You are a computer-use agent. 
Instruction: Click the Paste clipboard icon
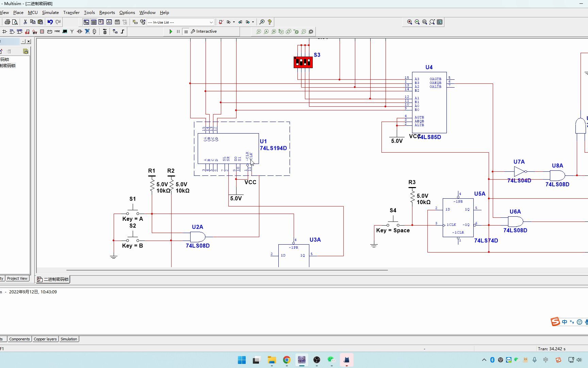[x=40, y=22]
